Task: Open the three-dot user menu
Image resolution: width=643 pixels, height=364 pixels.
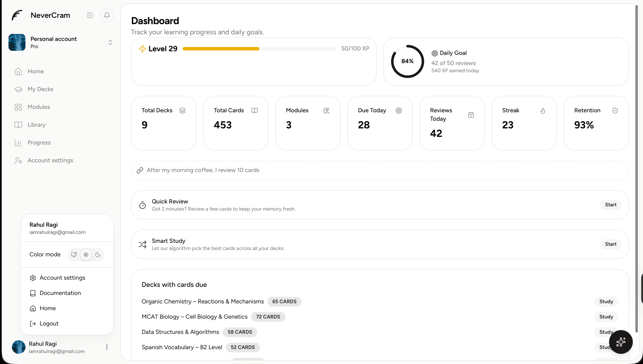Action: point(107,347)
